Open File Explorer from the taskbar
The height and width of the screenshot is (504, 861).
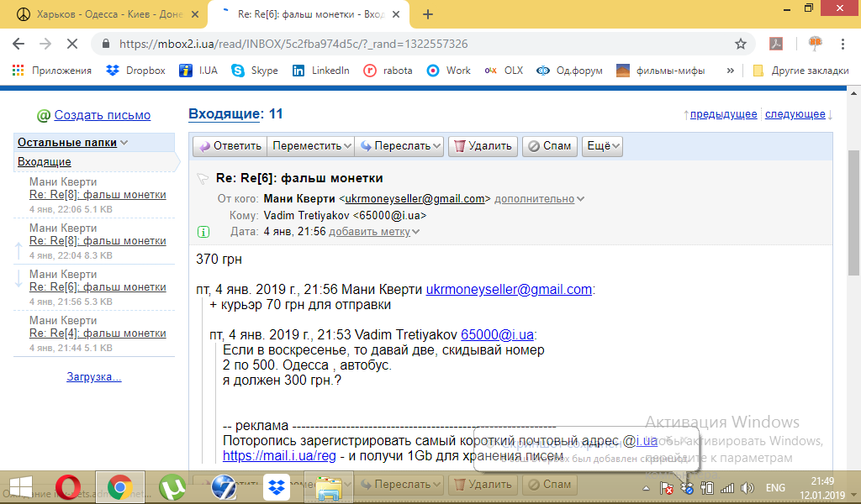(x=330, y=487)
